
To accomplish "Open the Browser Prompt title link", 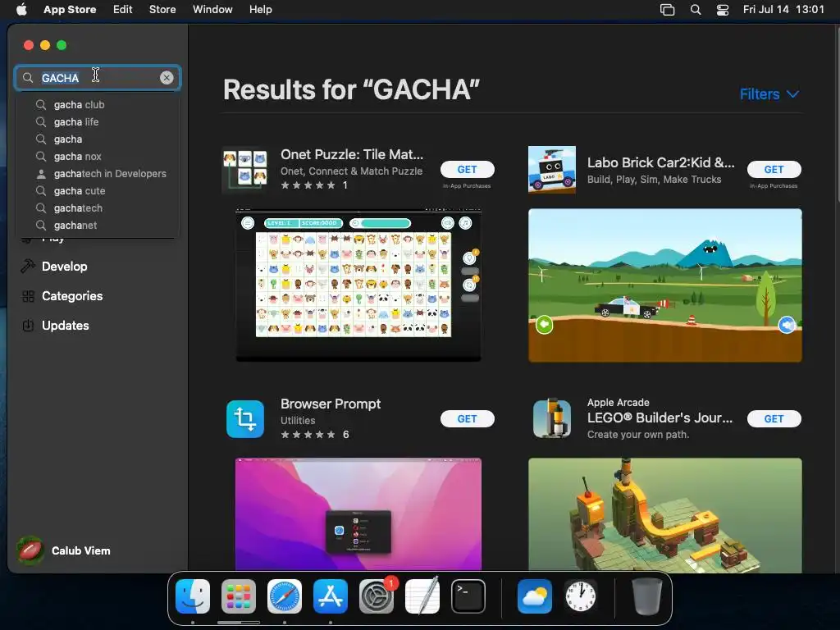I will pos(331,404).
